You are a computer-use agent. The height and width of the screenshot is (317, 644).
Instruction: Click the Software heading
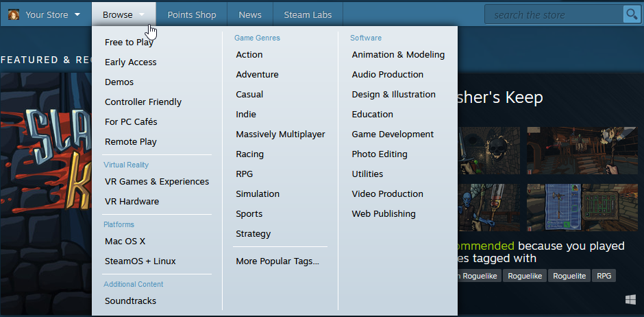366,38
